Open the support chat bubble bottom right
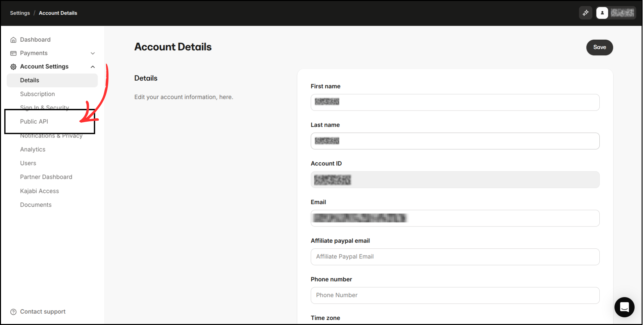 pyautogui.click(x=624, y=307)
